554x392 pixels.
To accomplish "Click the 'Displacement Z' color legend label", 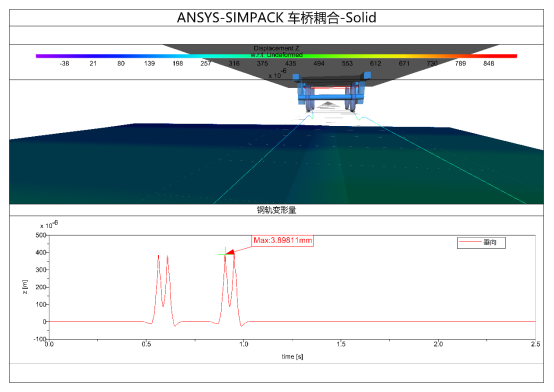I will [276, 48].
